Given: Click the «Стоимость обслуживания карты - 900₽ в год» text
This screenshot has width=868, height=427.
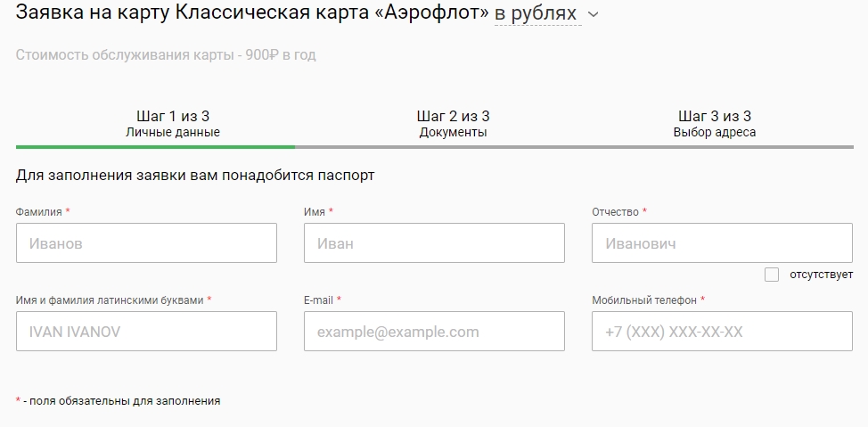Looking at the screenshot, I should (x=166, y=55).
